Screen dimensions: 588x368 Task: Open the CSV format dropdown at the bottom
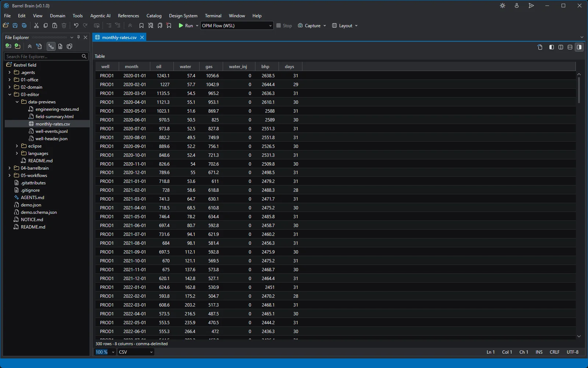(136, 352)
